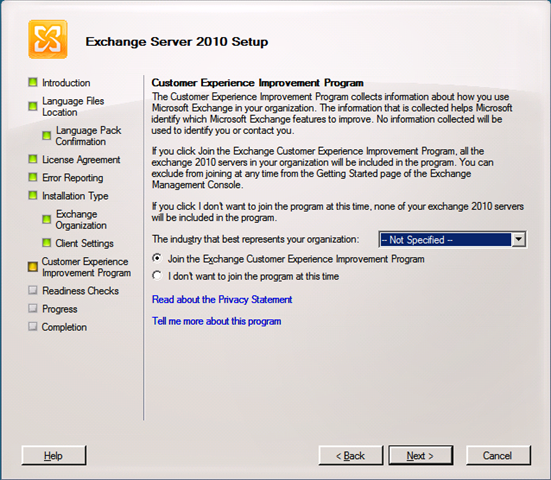Click the Next button
Viewport: 551px width, 480px height.
420,455
